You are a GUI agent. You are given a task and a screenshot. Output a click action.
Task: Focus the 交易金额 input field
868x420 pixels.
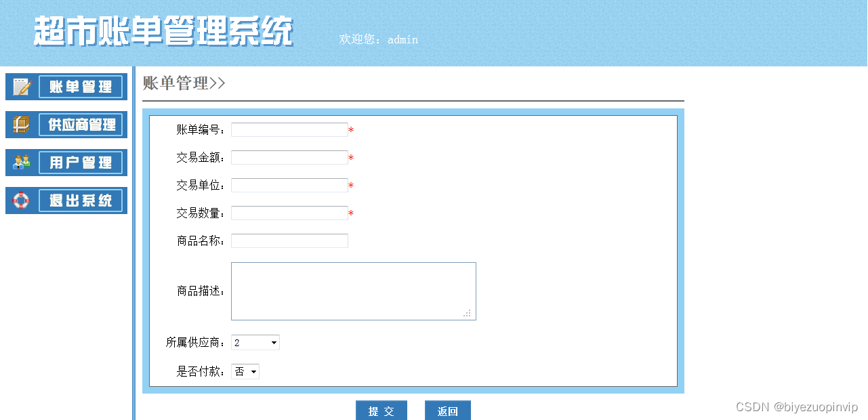pyautogui.click(x=289, y=157)
